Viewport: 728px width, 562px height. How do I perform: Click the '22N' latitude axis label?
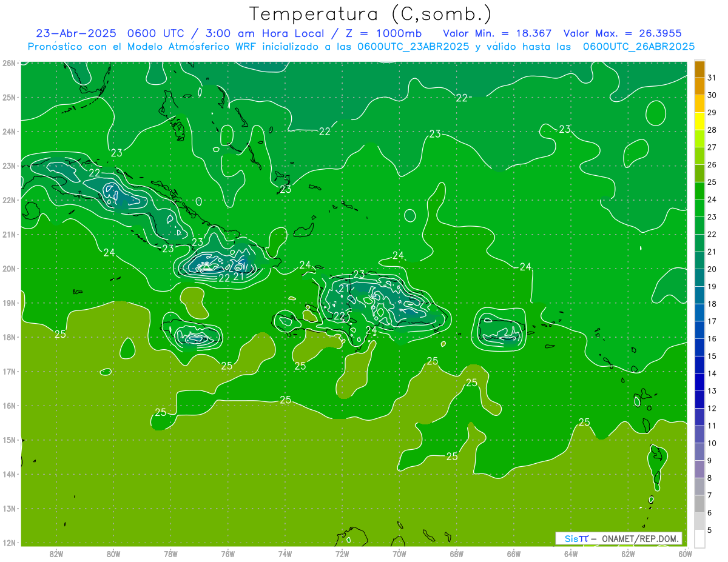tap(8, 200)
